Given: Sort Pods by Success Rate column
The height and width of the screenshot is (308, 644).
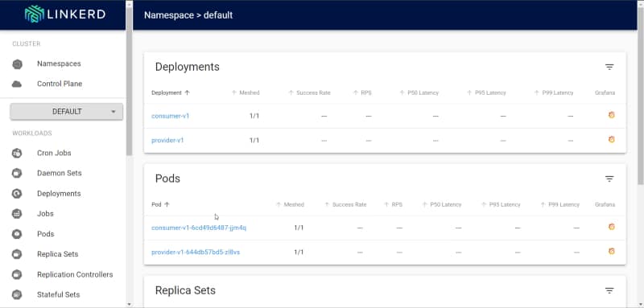Looking at the screenshot, I should point(345,204).
